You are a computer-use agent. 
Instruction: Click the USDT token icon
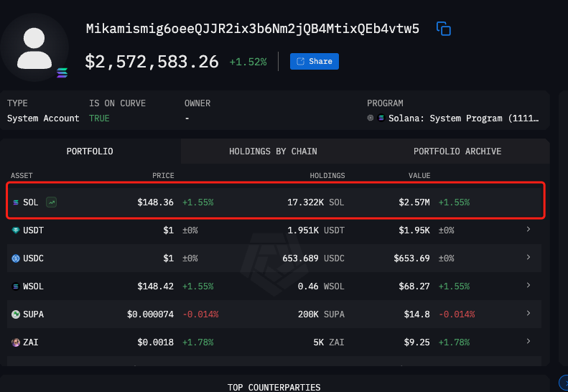[x=16, y=230]
